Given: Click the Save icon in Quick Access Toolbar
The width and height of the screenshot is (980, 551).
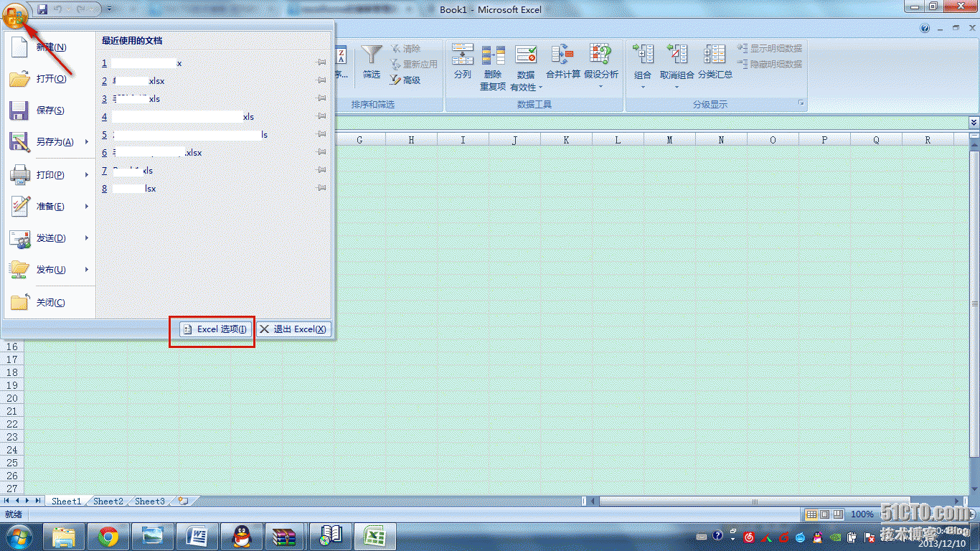Looking at the screenshot, I should coord(42,9).
